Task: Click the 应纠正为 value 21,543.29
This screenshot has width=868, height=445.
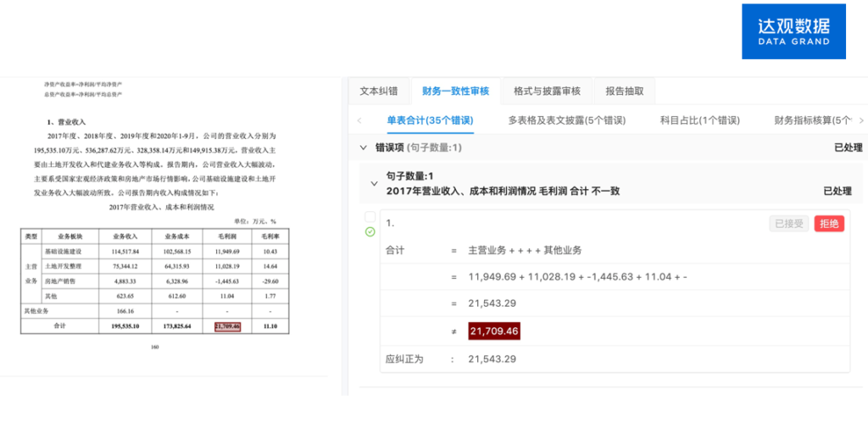Action: [x=492, y=359]
